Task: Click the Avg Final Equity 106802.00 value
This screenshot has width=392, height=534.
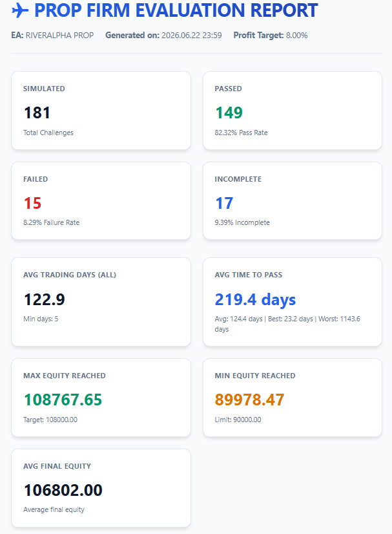Action: [63, 491]
